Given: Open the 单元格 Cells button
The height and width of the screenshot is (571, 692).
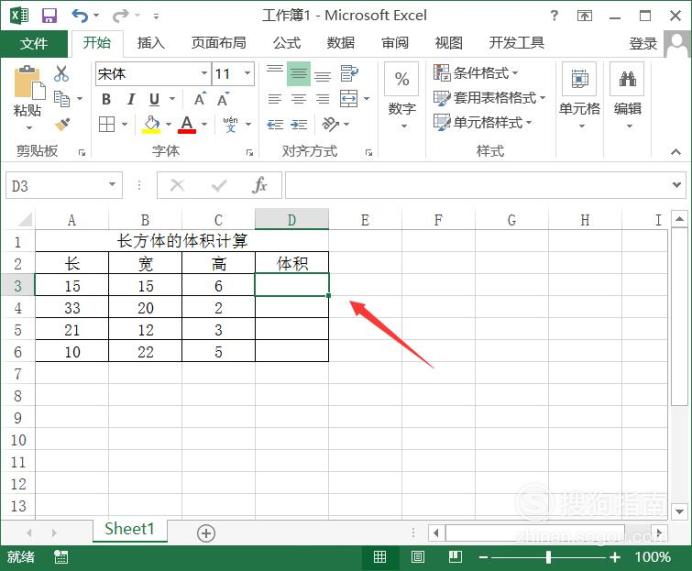Looking at the screenshot, I should point(580,97).
